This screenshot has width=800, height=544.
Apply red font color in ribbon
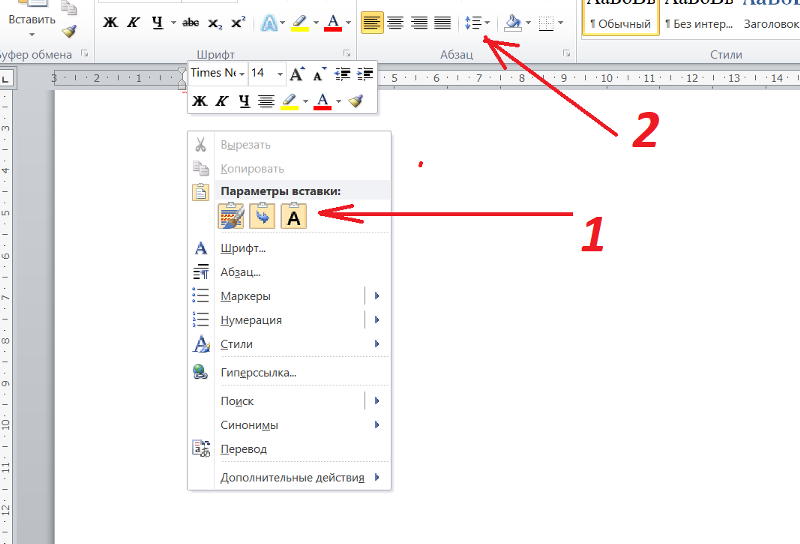pos(333,23)
